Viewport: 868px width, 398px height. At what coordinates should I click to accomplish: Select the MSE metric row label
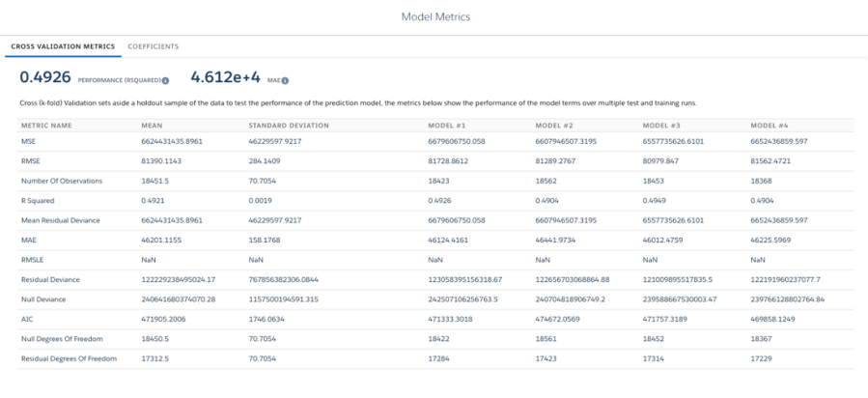click(28, 141)
